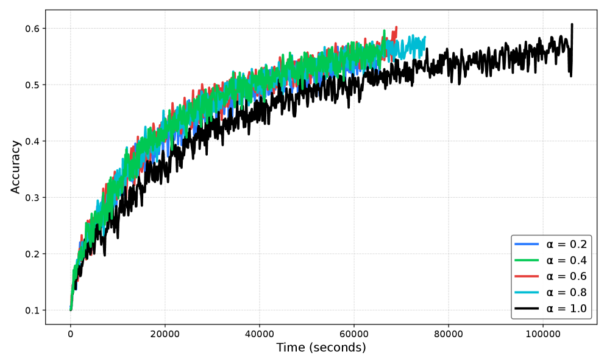607x364 pixels.
Task: Click the 0.1 y-axis tick label
Action: [32, 310]
